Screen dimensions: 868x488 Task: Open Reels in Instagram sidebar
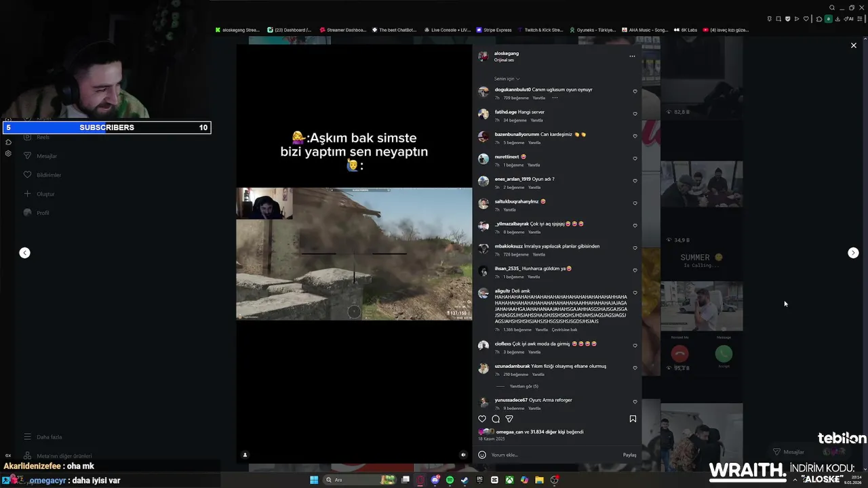point(37,137)
